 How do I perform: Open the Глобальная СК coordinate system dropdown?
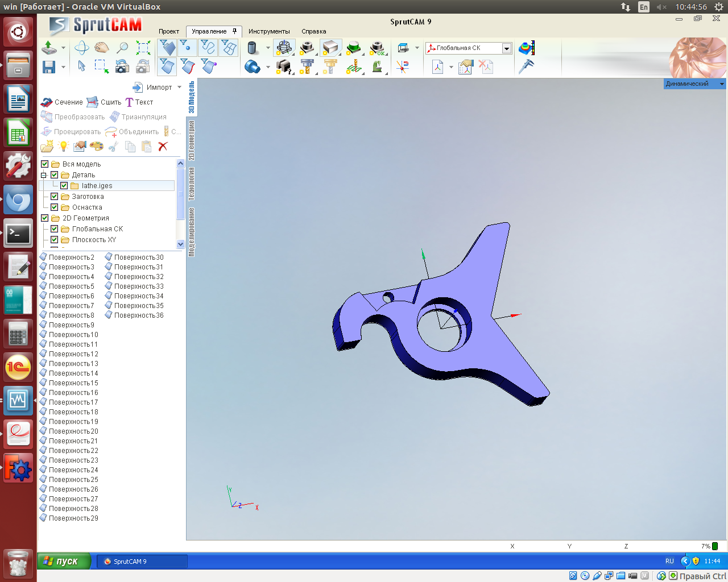(507, 48)
